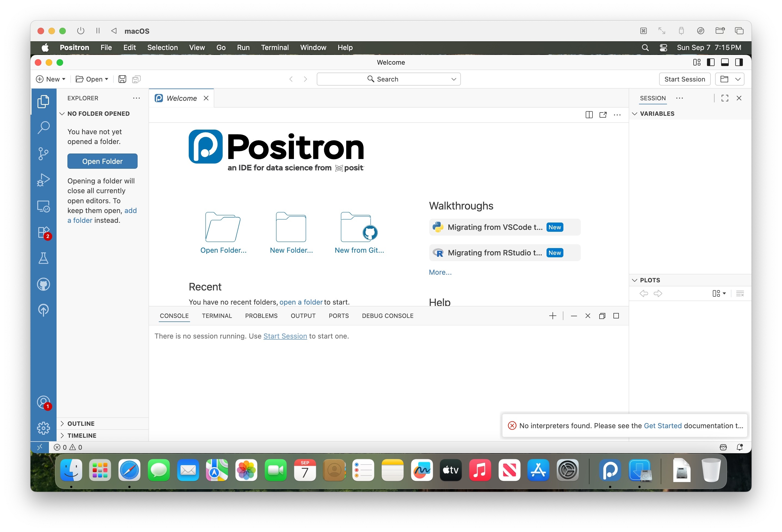Image resolution: width=782 pixels, height=532 pixels.
Task: Click the Save file toolbar icon
Action: (x=122, y=79)
